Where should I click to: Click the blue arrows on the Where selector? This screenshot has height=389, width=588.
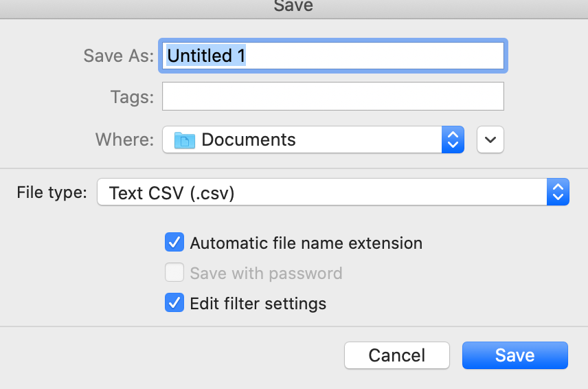pos(452,140)
